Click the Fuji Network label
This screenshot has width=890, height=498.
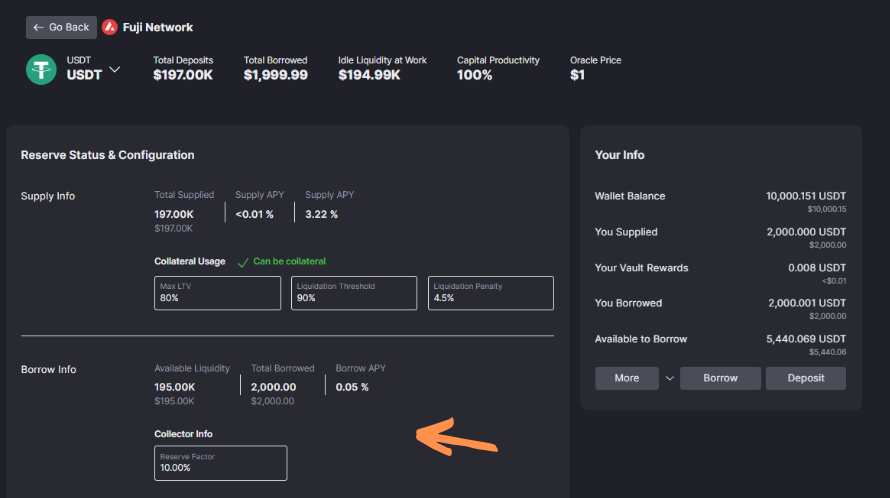click(x=158, y=27)
